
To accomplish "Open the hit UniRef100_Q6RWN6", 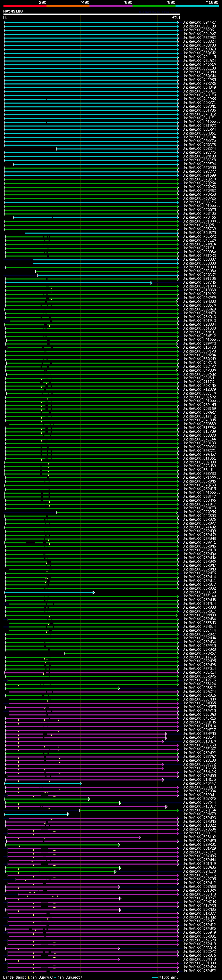I will tap(199, 546).
